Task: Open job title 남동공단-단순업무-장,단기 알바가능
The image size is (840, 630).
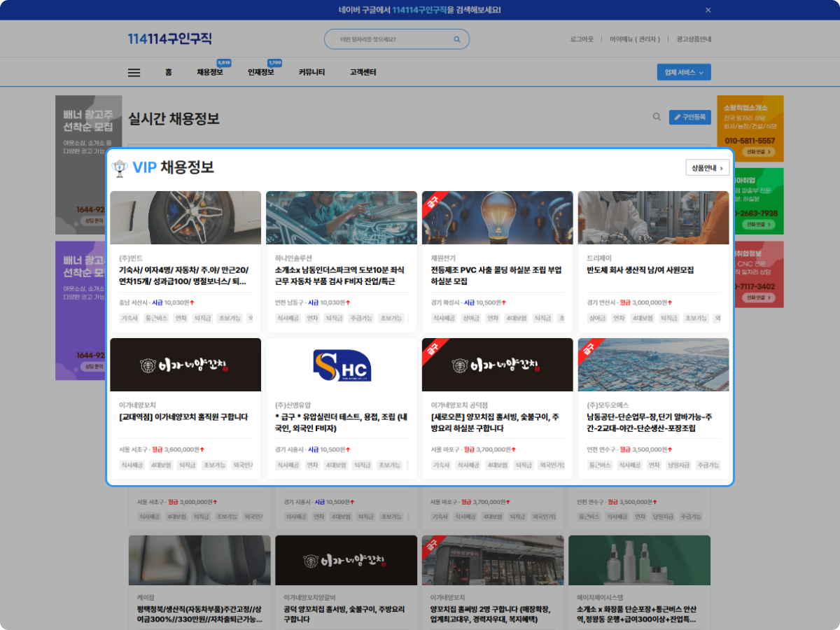Action: (649, 423)
